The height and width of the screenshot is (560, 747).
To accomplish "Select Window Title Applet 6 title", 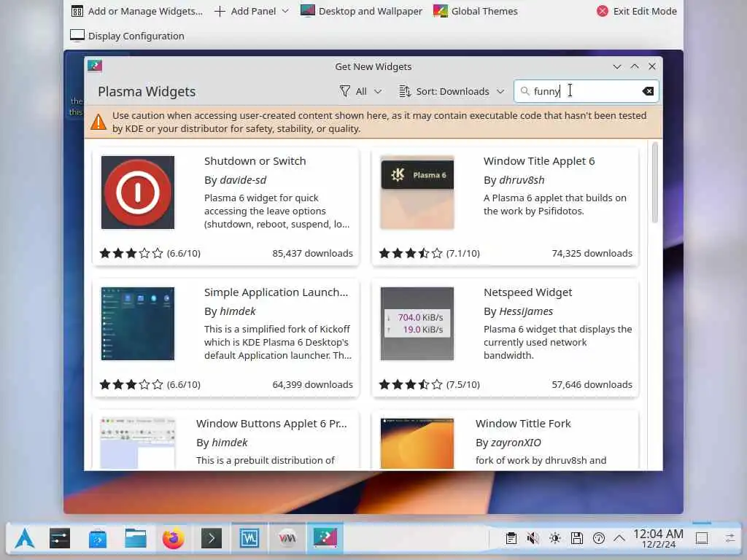I will click(x=539, y=161).
